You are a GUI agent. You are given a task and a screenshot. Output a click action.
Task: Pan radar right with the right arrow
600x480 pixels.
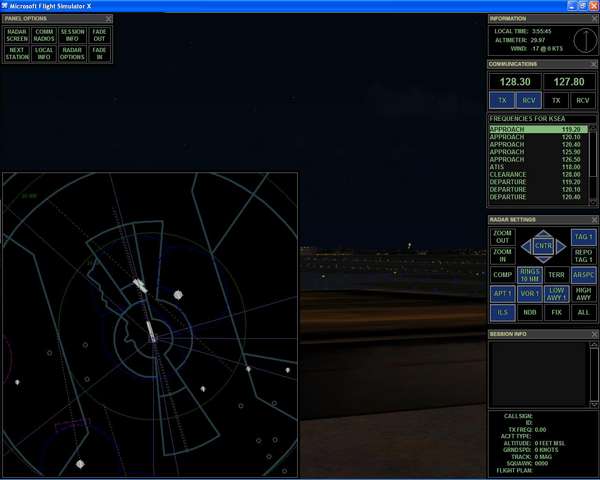point(561,245)
